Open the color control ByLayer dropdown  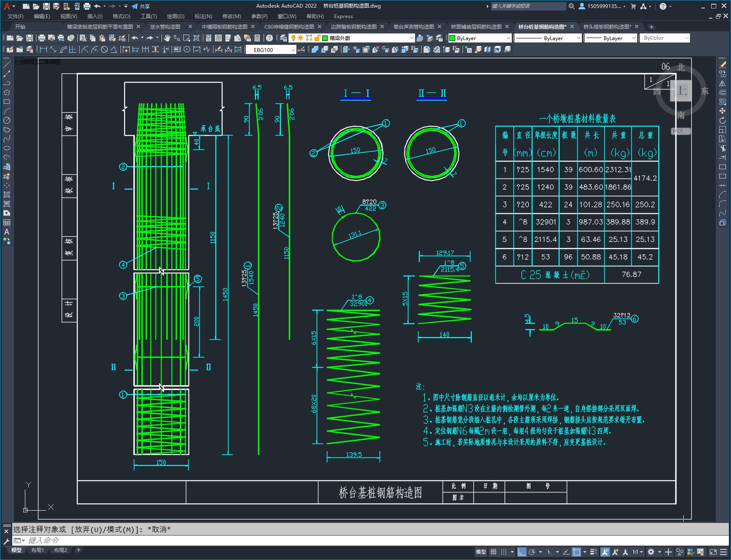(480, 38)
